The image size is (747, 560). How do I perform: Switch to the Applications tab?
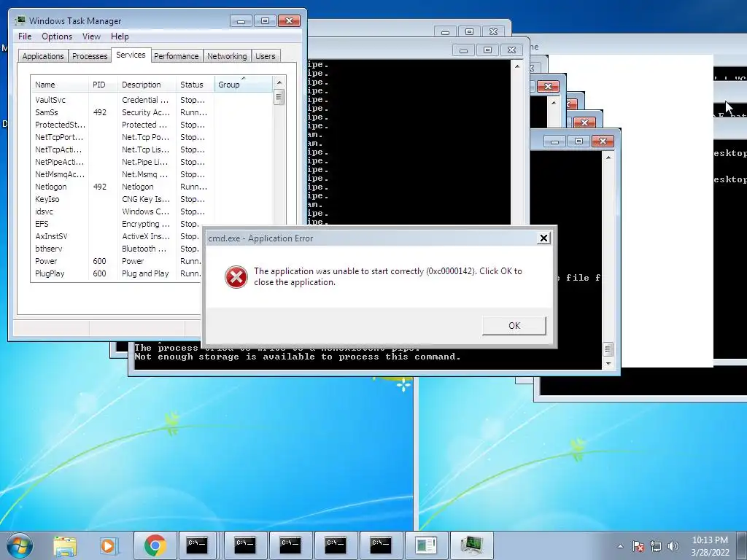coord(43,55)
